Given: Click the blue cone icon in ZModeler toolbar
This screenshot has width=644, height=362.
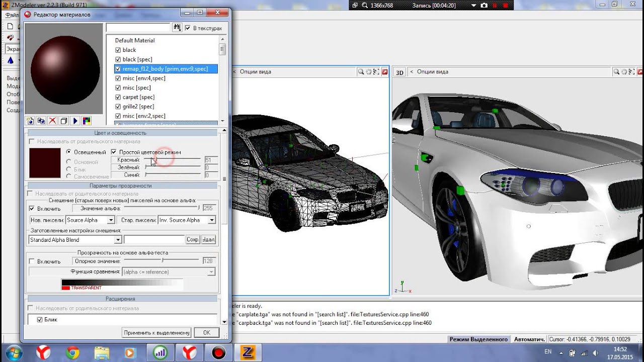Looking at the screenshot, I should 10,60.
